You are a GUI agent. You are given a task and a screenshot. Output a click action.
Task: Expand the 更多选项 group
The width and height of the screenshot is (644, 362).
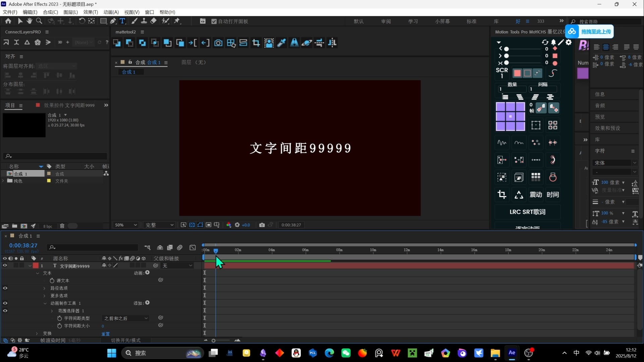pos(45,296)
